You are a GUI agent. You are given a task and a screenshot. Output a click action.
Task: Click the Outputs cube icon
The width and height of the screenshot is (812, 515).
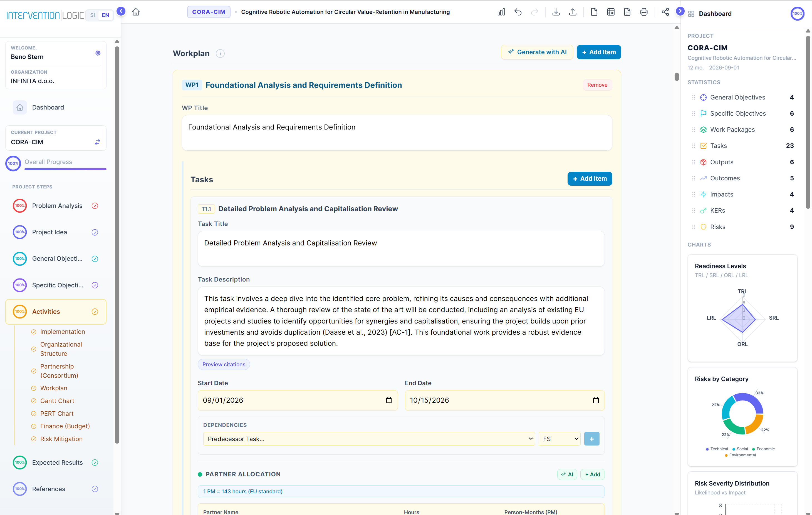(x=704, y=162)
